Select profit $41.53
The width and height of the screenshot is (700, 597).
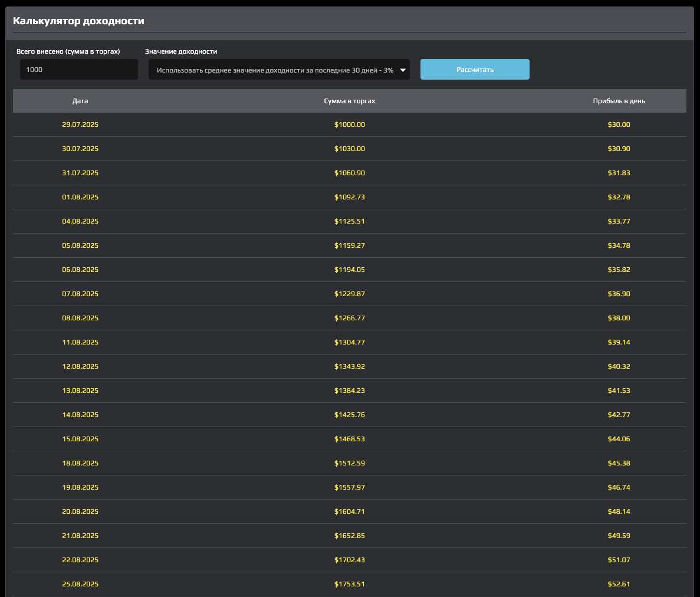click(619, 391)
